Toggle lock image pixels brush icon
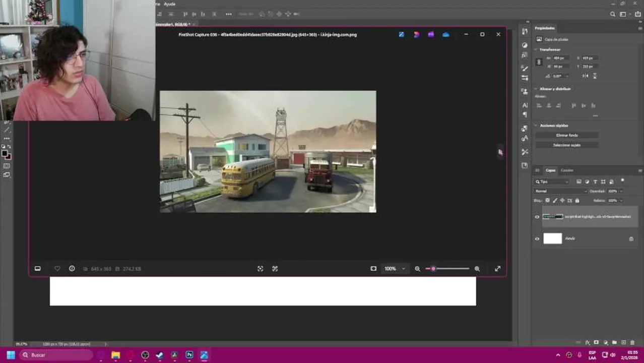The height and width of the screenshot is (363, 644). 555,200
